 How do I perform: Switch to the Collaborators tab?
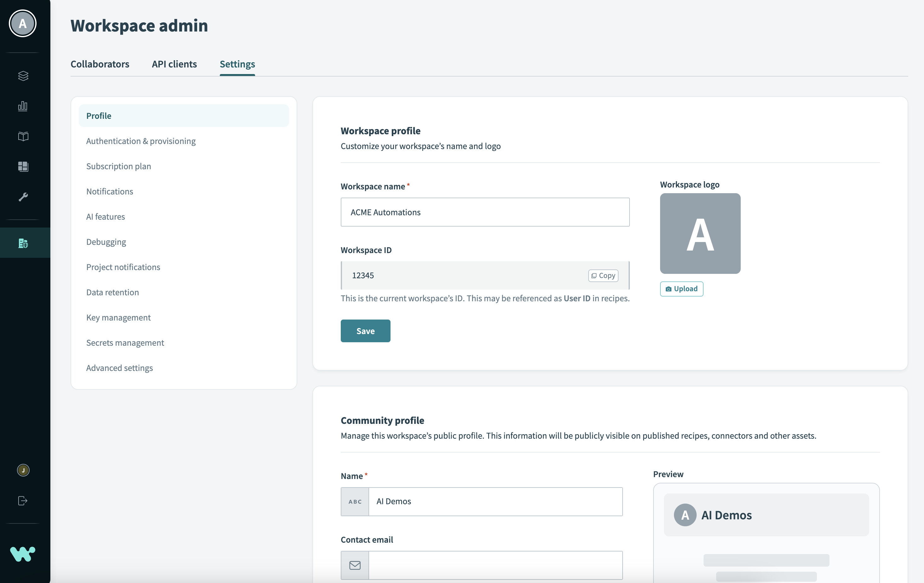point(100,64)
